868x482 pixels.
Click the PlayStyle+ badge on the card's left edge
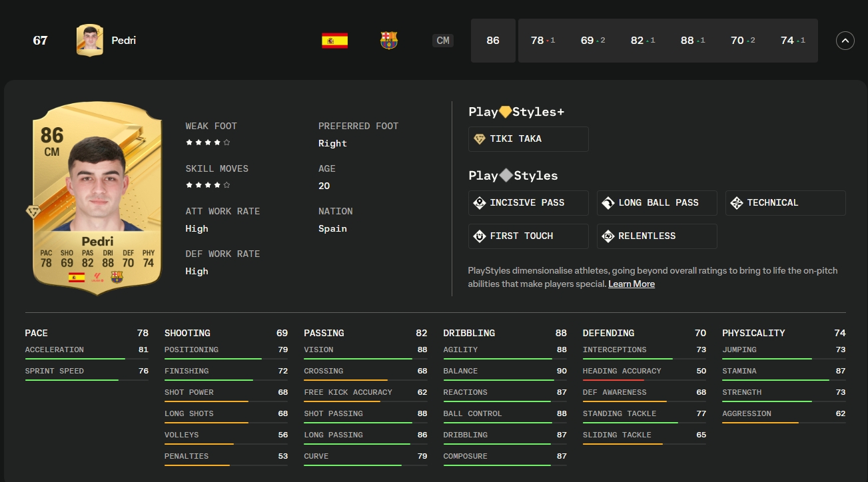click(33, 212)
